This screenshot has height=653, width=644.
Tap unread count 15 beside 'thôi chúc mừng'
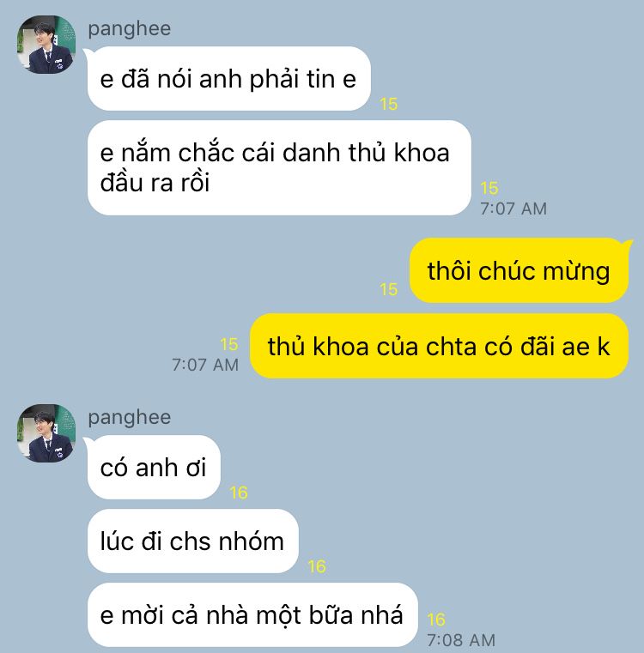click(388, 289)
